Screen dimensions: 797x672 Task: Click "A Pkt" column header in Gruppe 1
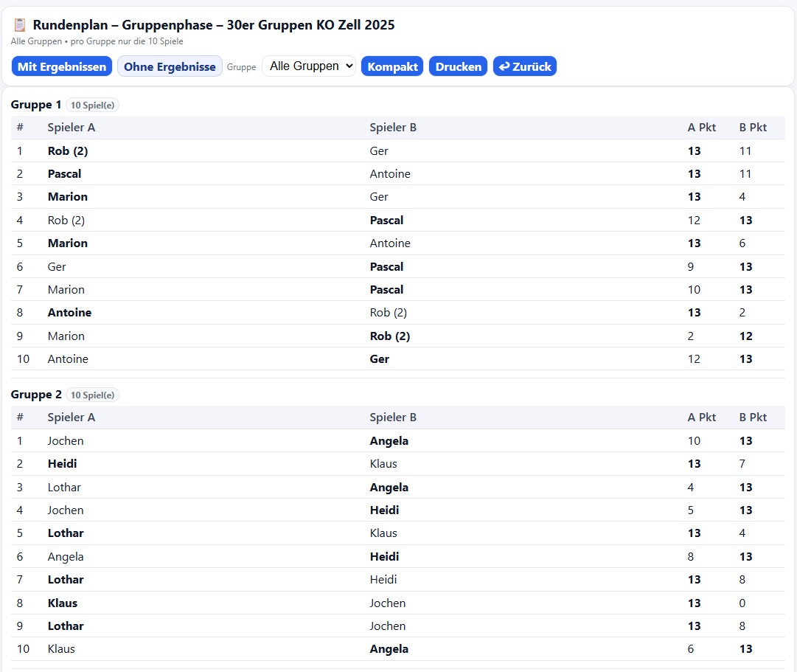pos(701,128)
